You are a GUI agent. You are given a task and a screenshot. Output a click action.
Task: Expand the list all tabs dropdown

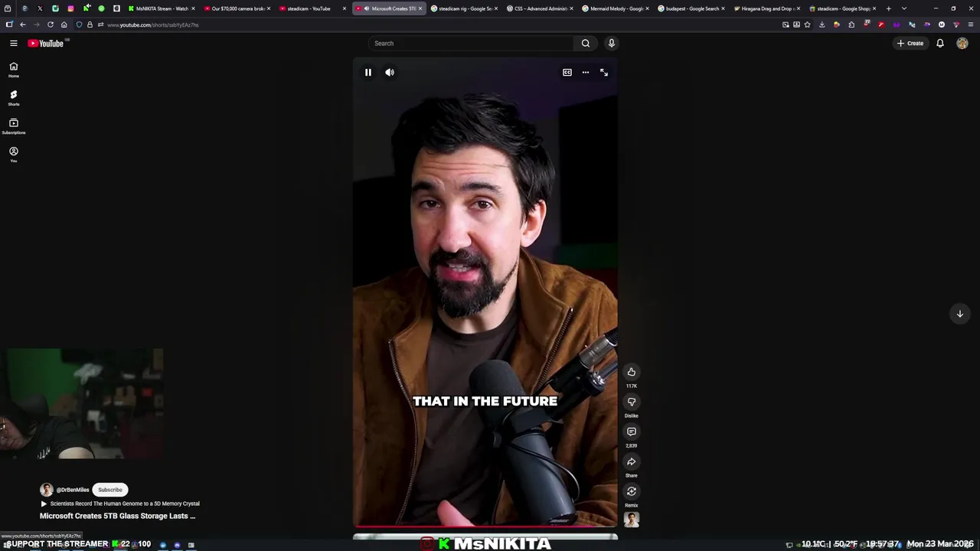click(x=904, y=8)
